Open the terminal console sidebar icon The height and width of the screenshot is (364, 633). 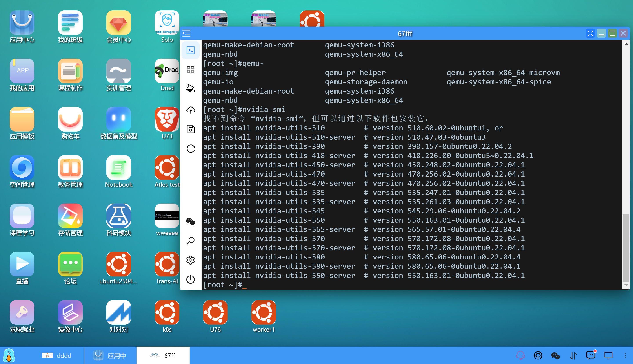tap(191, 50)
